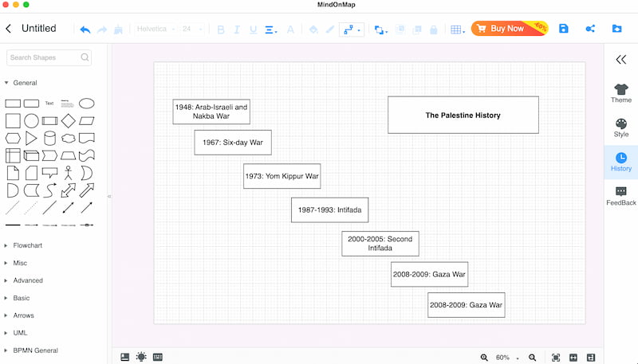Expand the Flowchart category
The image size is (638, 364).
click(x=23, y=245)
